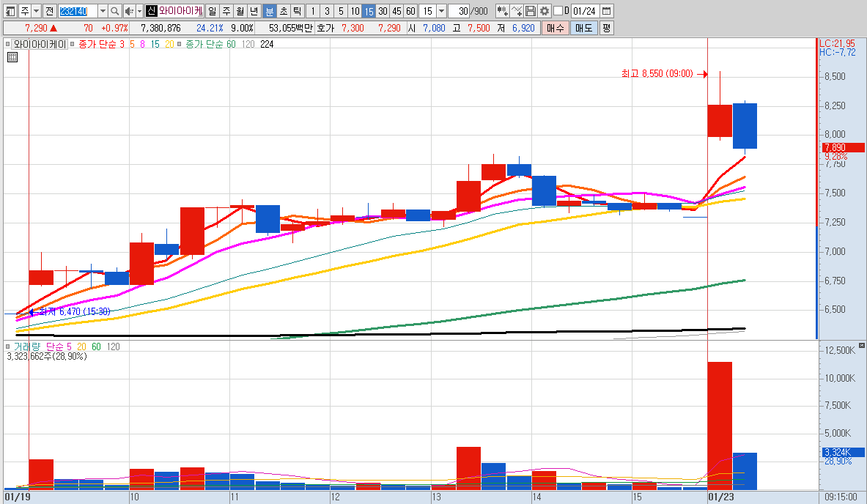The height and width of the screenshot is (504, 867).
Task: Click the 신 badge icon beside stock name
Action: tap(152, 11)
